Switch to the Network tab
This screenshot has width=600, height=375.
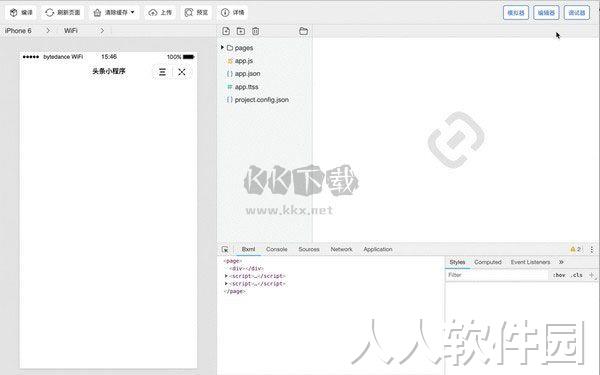[x=341, y=249]
